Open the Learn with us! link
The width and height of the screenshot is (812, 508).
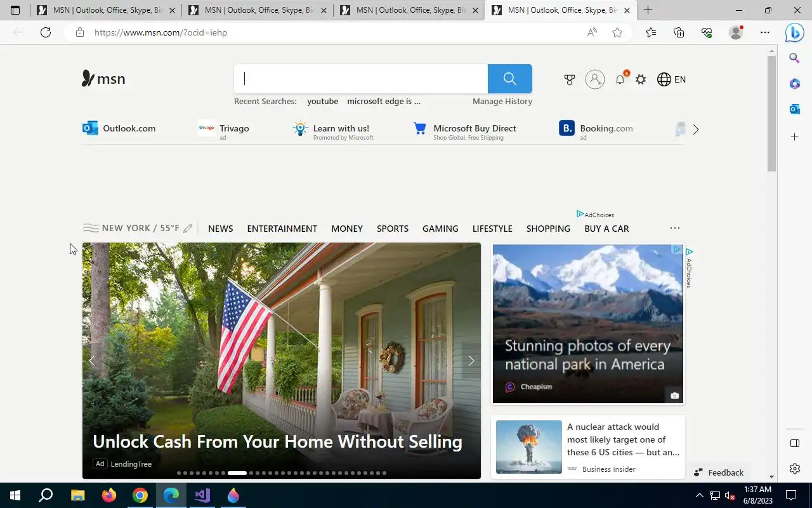pyautogui.click(x=333, y=130)
